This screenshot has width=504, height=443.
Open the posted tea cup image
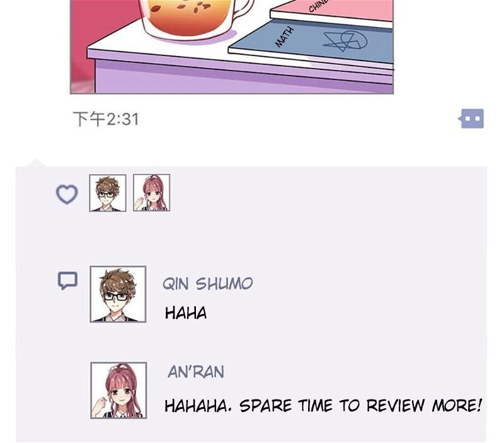coord(232,47)
